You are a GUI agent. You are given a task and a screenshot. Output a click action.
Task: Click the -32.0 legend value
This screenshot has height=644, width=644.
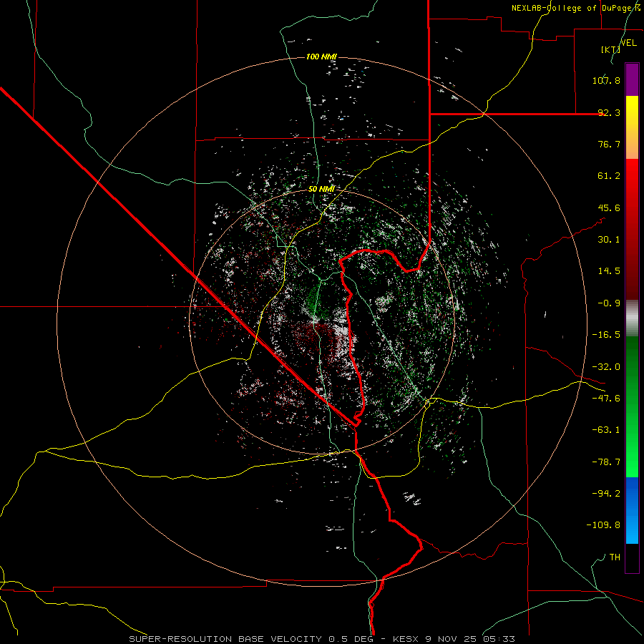click(606, 366)
